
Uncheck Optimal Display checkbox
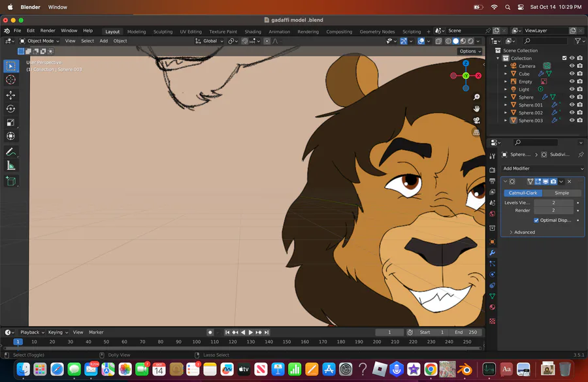536,220
